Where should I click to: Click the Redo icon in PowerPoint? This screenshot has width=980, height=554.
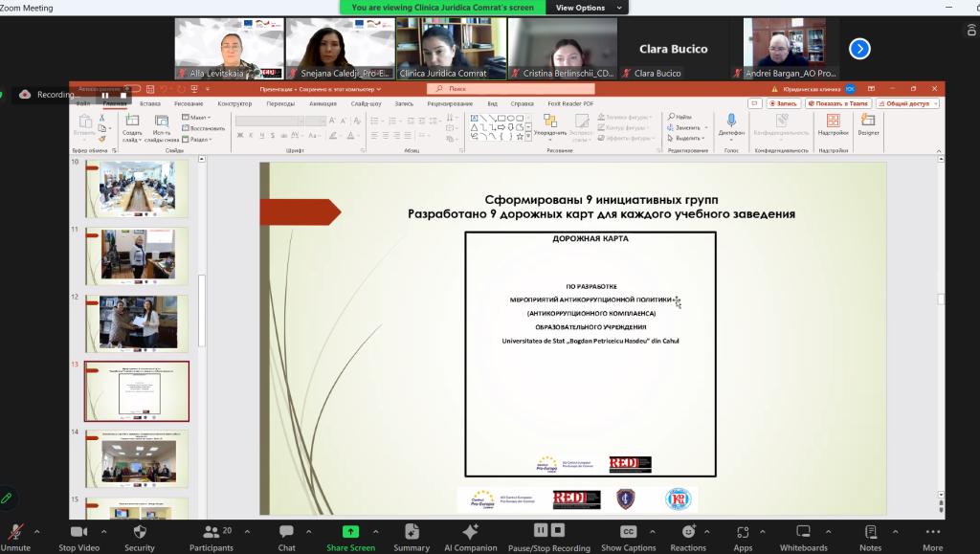(181, 89)
